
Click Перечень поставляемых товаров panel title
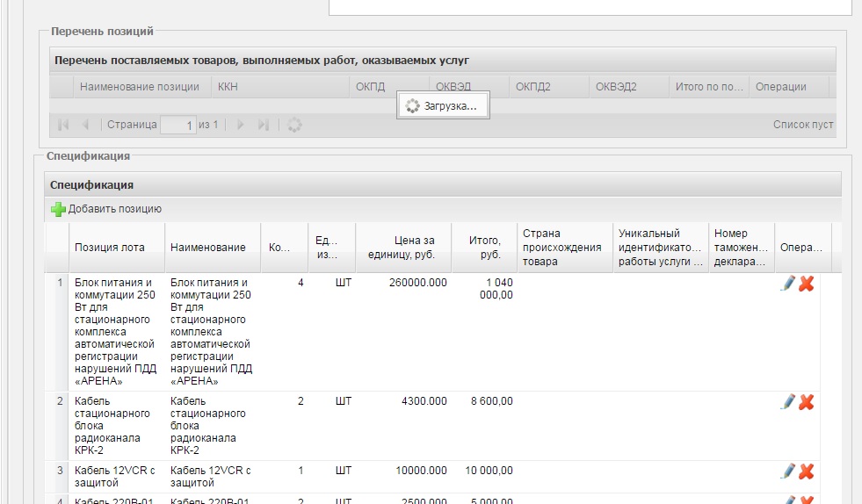(262, 61)
